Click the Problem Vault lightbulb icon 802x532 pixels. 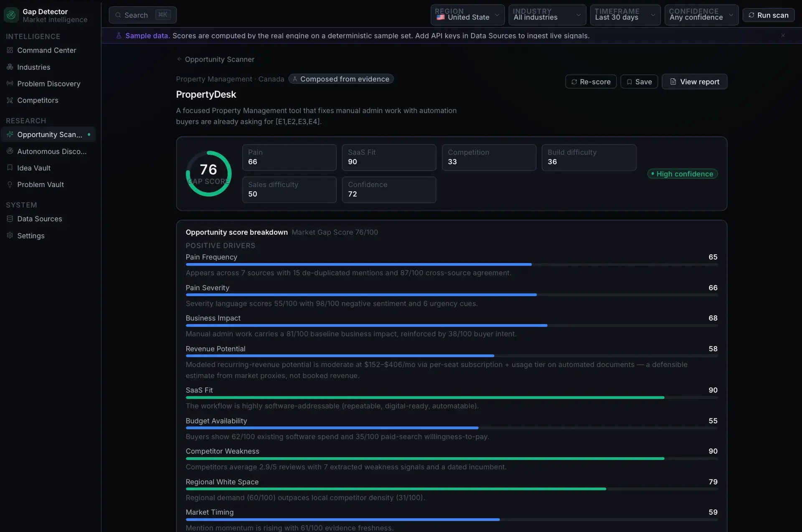pos(10,185)
